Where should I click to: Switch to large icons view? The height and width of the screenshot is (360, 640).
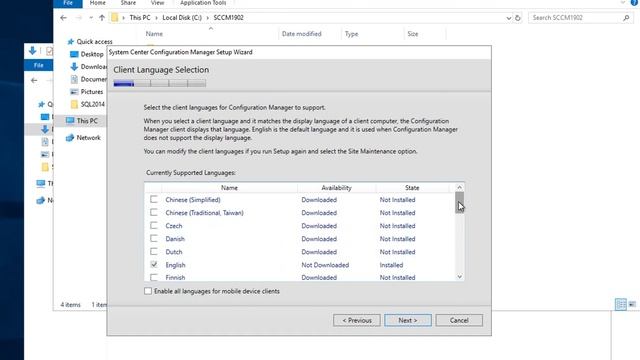632,304
